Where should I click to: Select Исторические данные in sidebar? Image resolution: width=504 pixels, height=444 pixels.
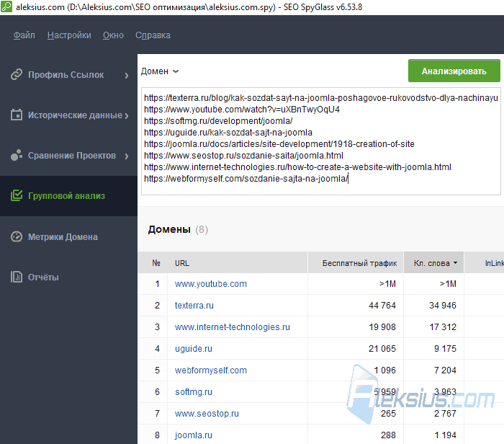click(x=69, y=115)
